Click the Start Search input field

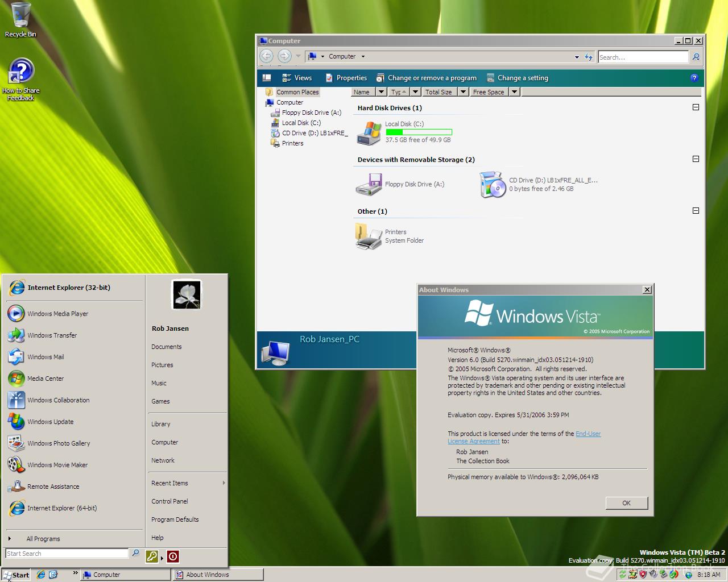(x=67, y=554)
